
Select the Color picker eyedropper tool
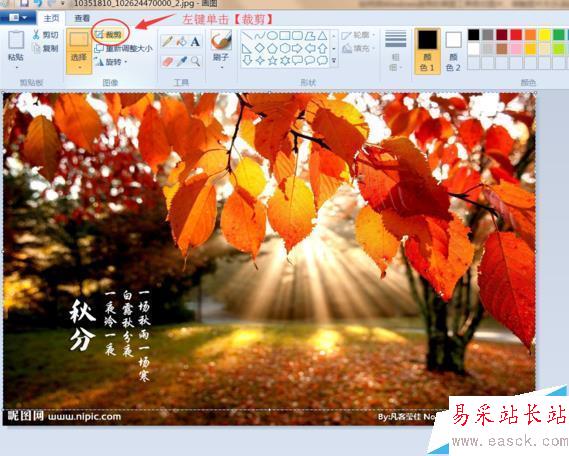click(181, 61)
